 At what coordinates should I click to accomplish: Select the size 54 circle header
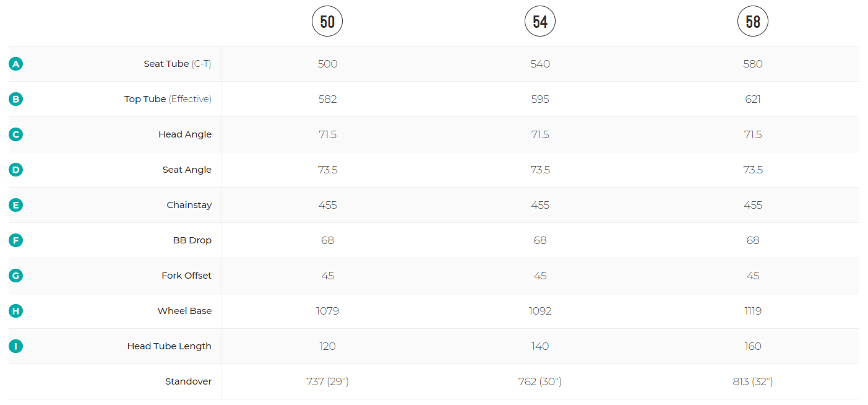540,22
